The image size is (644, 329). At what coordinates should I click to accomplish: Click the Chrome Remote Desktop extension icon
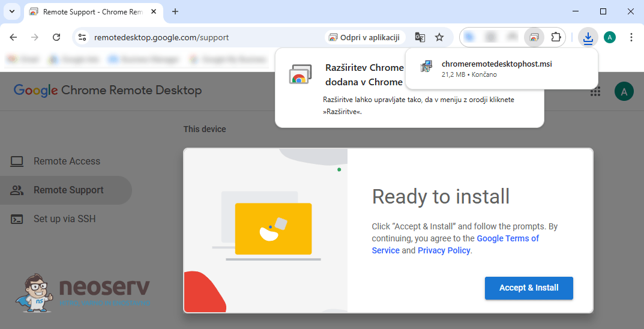[x=534, y=37]
